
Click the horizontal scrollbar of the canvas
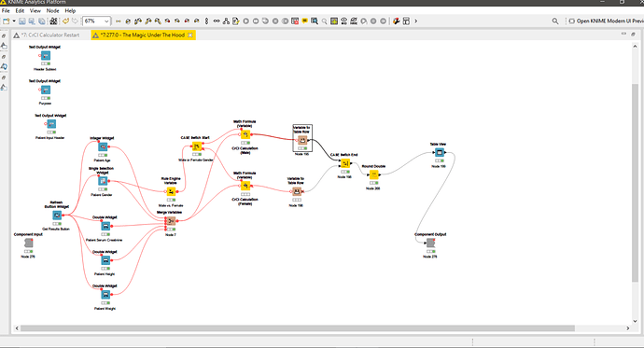point(298,328)
